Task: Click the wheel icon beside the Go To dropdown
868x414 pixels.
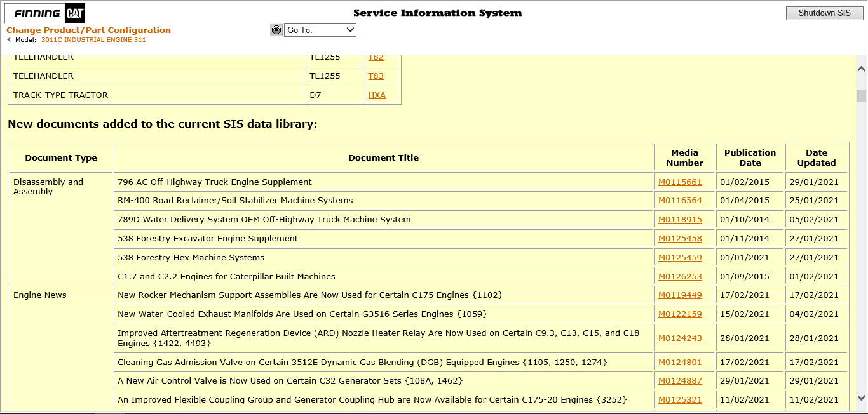Action: pyautogui.click(x=276, y=30)
